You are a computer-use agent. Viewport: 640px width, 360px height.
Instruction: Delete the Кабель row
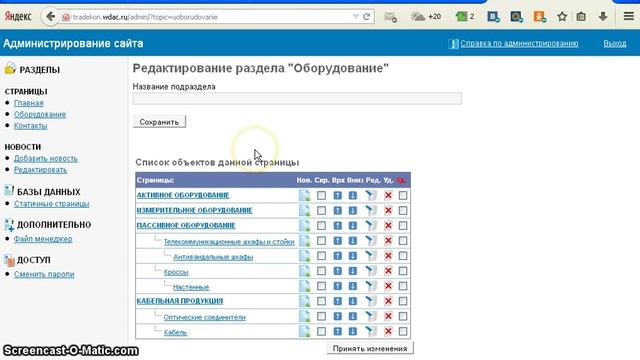click(x=388, y=331)
